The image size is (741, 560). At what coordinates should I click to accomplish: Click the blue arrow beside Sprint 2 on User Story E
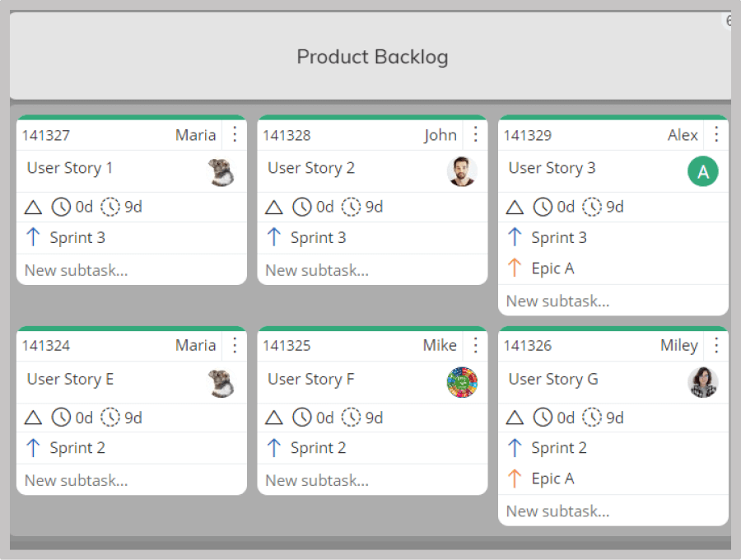click(33, 447)
